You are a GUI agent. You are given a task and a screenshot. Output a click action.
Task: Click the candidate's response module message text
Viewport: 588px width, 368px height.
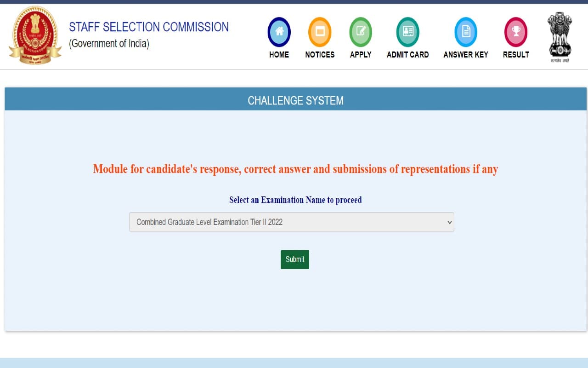295,169
